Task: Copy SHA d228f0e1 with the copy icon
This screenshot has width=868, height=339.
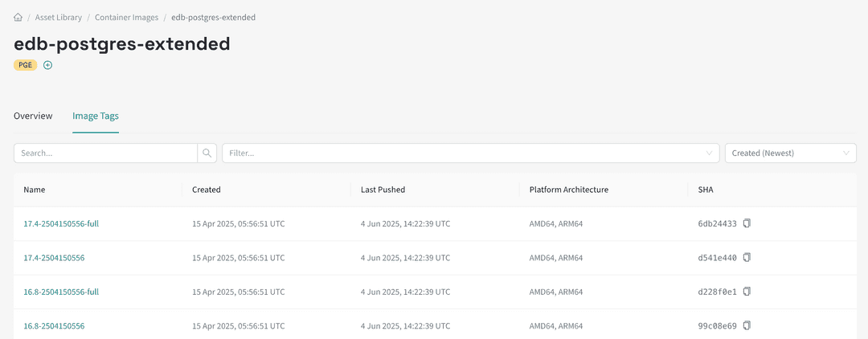Action: pyautogui.click(x=747, y=291)
